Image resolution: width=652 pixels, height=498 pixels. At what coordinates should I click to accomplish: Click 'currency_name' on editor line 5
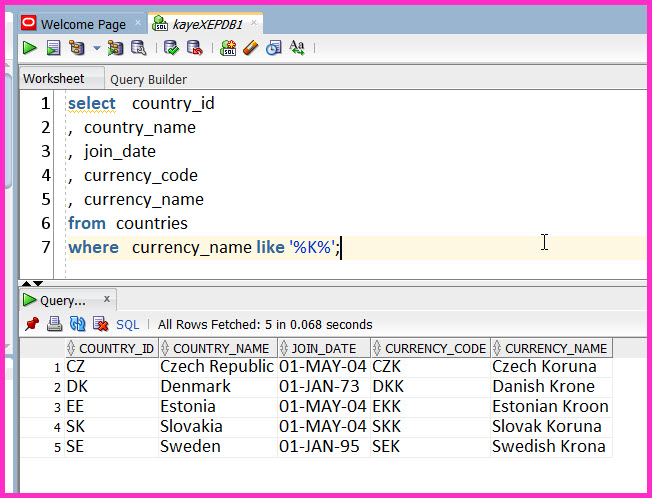[143, 200]
